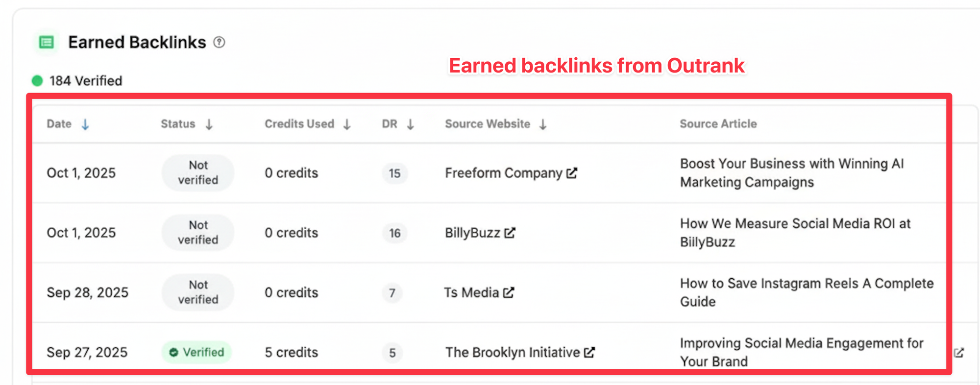Click the verified checkmark icon on Sep 27 row

[x=174, y=352]
